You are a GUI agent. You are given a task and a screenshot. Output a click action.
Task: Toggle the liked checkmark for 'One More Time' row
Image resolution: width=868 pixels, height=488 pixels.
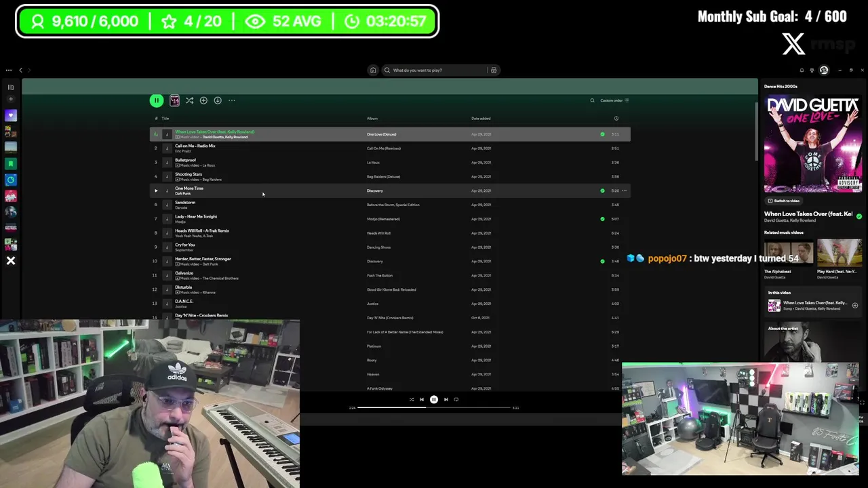tap(602, 190)
